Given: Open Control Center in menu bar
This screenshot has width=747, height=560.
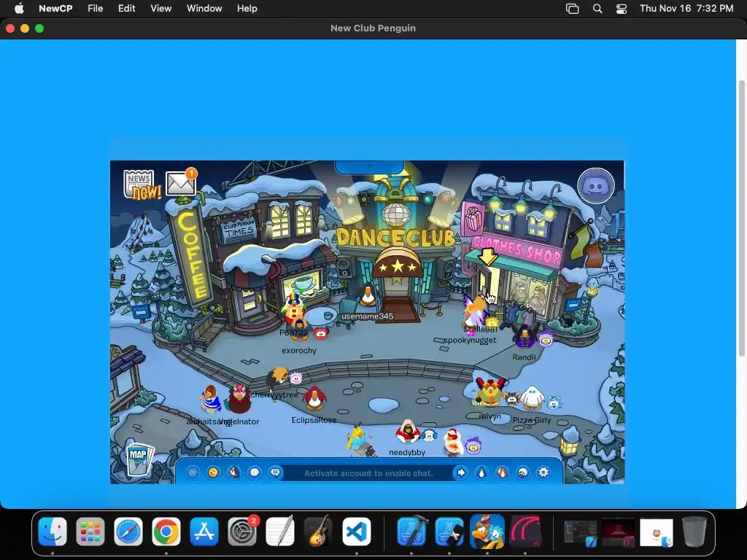Looking at the screenshot, I should point(622,9).
